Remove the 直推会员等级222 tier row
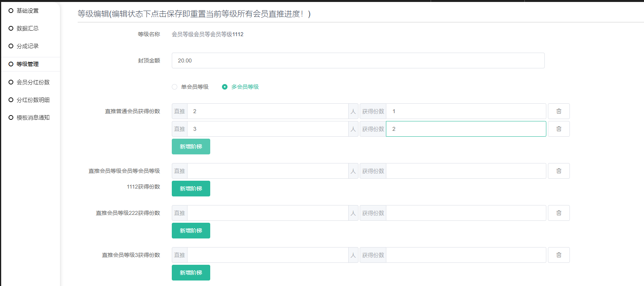Image resolution: width=644 pixels, height=286 pixels. [558, 213]
